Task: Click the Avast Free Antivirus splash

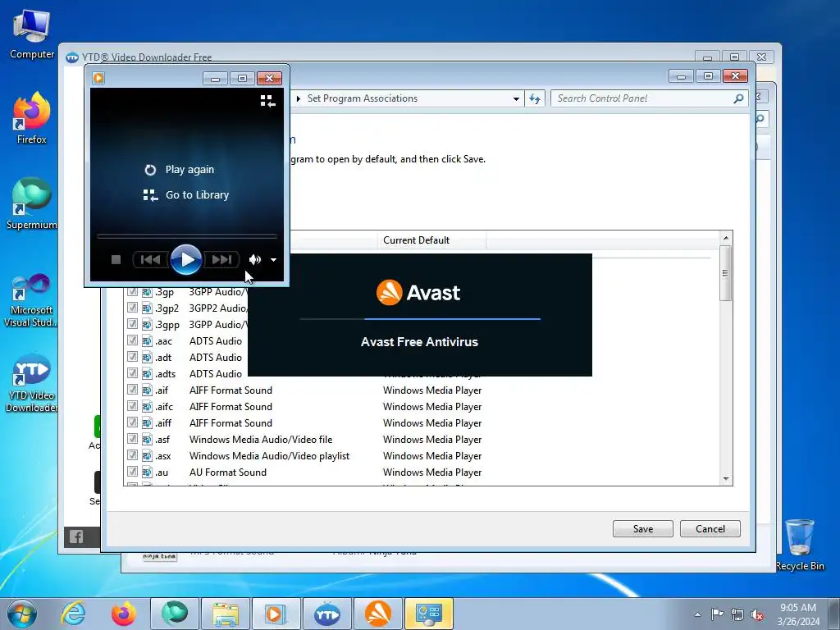Action: tap(419, 315)
